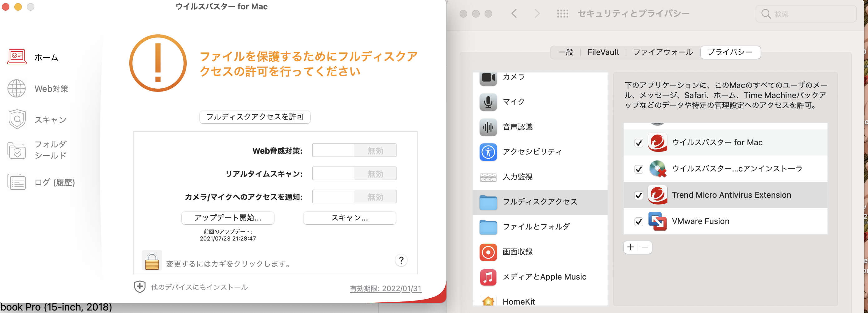This screenshot has width=868, height=313.
Task: Click the help question mark button
Action: pyautogui.click(x=401, y=261)
